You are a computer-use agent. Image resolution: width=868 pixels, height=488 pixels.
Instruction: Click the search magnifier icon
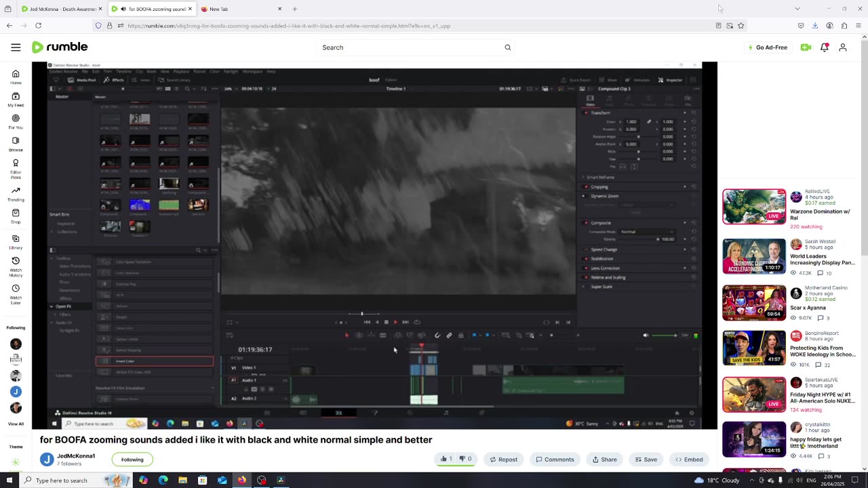tap(507, 47)
